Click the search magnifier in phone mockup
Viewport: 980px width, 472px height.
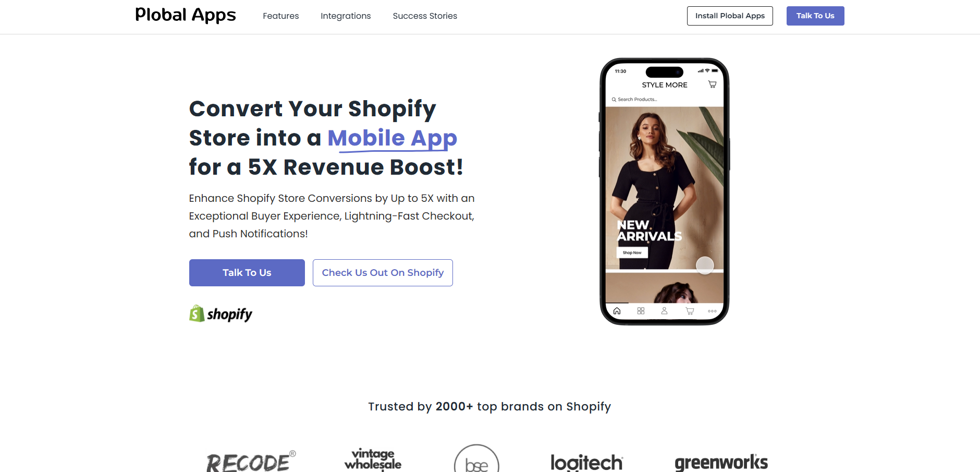[x=614, y=99]
